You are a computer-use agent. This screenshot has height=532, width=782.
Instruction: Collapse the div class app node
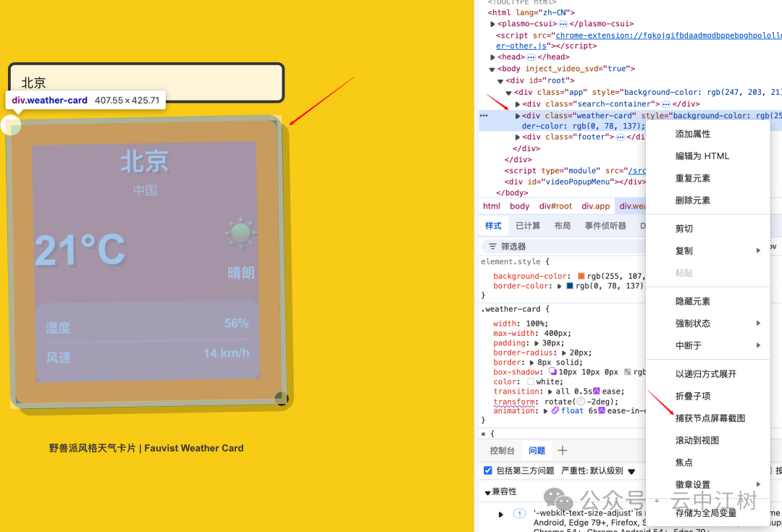coord(509,93)
